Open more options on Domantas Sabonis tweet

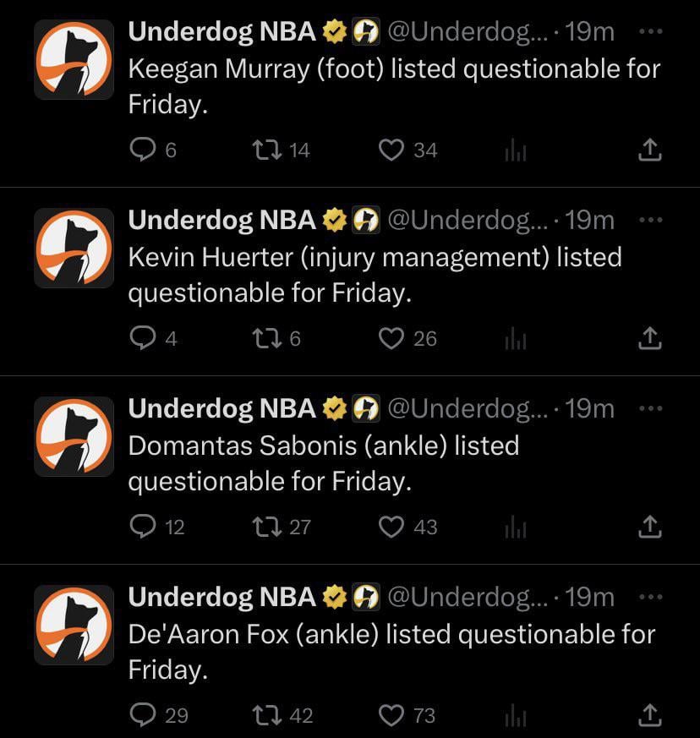pyautogui.click(x=648, y=408)
